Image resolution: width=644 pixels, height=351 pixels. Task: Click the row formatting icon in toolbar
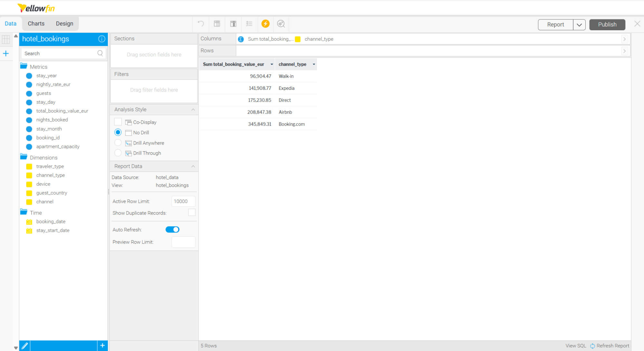(x=233, y=24)
